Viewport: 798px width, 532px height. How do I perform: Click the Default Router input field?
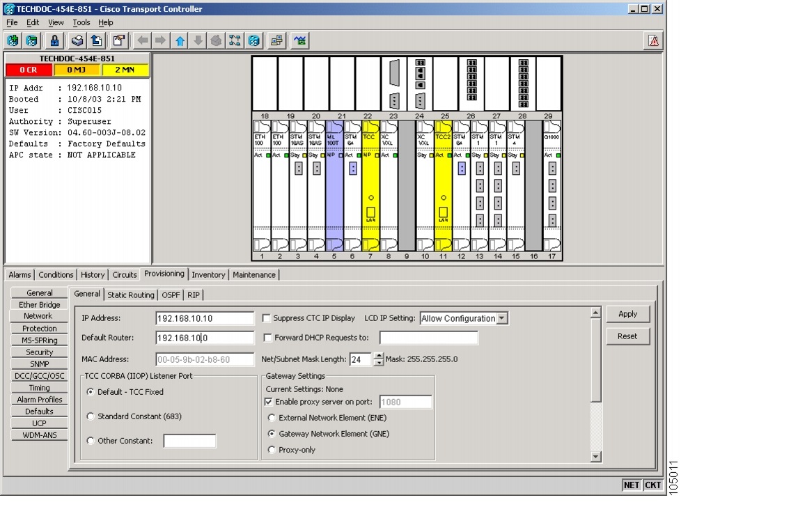coord(205,338)
